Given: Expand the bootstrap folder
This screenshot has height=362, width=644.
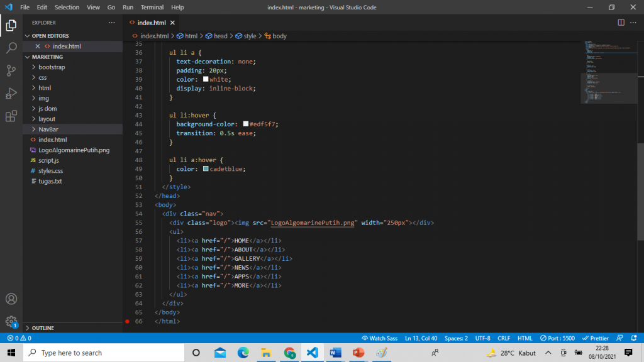Looking at the screenshot, I should tap(52, 67).
